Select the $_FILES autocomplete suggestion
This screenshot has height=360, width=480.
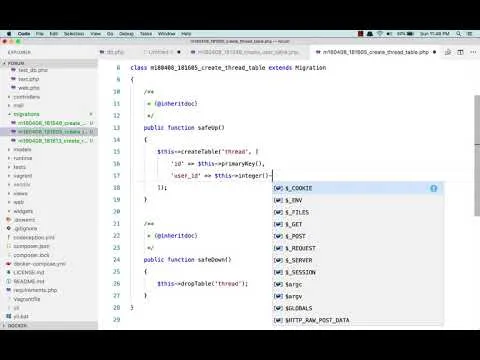[358, 212]
